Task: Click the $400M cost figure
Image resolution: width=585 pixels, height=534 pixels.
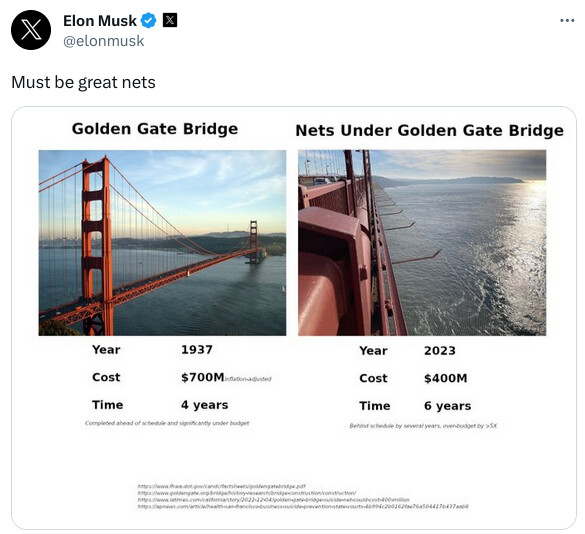Action: [445, 378]
